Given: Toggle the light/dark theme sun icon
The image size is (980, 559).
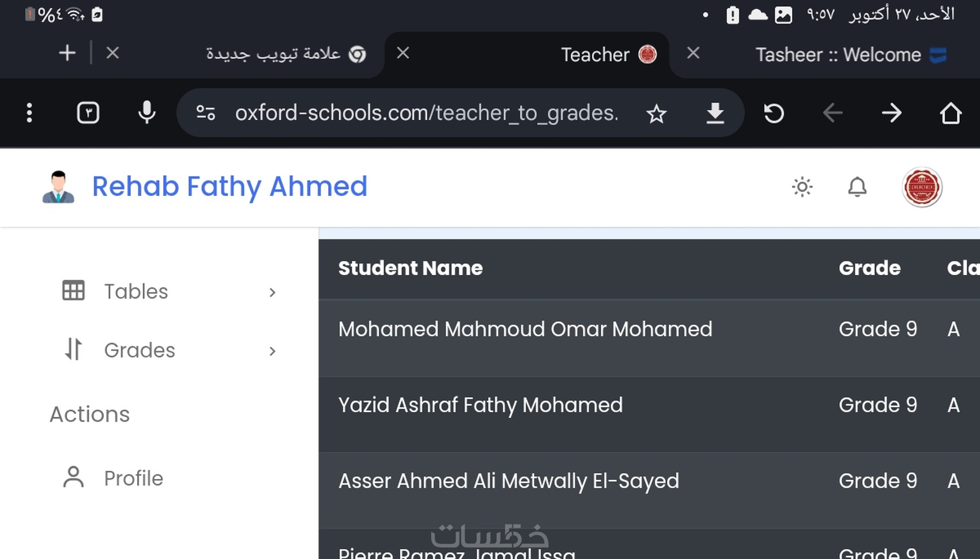Looking at the screenshot, I should pyautogui.click(x=802, y=187).
